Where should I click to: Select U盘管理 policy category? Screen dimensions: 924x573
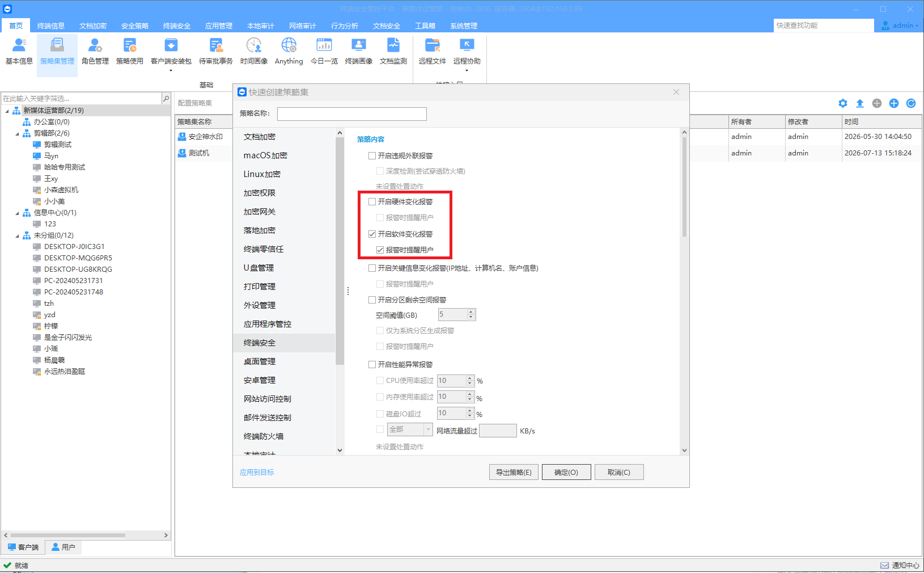285,268
